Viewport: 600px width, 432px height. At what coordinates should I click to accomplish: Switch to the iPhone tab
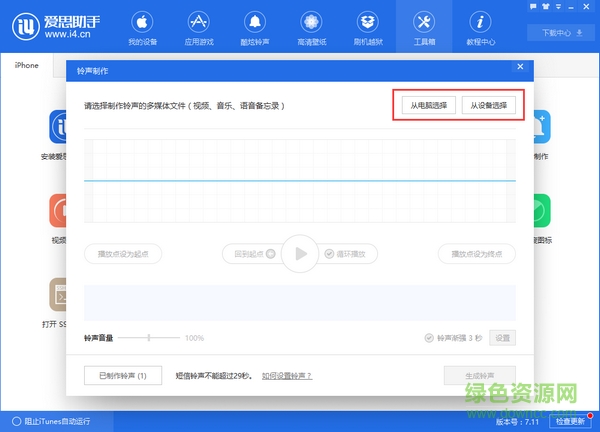pos(27,65)
